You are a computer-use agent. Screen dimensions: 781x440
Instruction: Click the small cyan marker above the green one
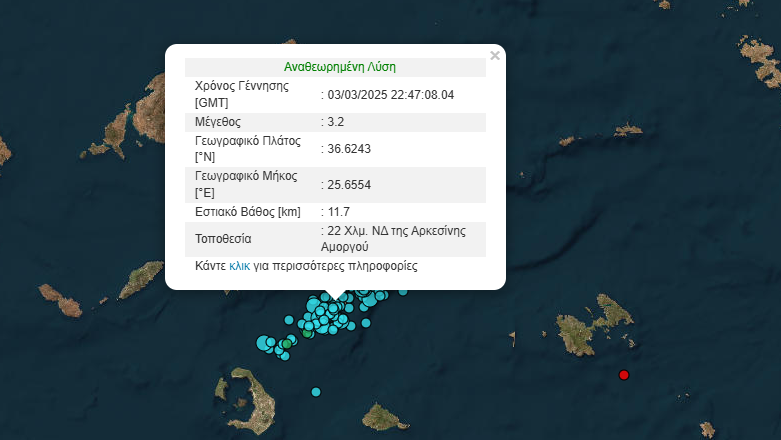pos(289,321)
